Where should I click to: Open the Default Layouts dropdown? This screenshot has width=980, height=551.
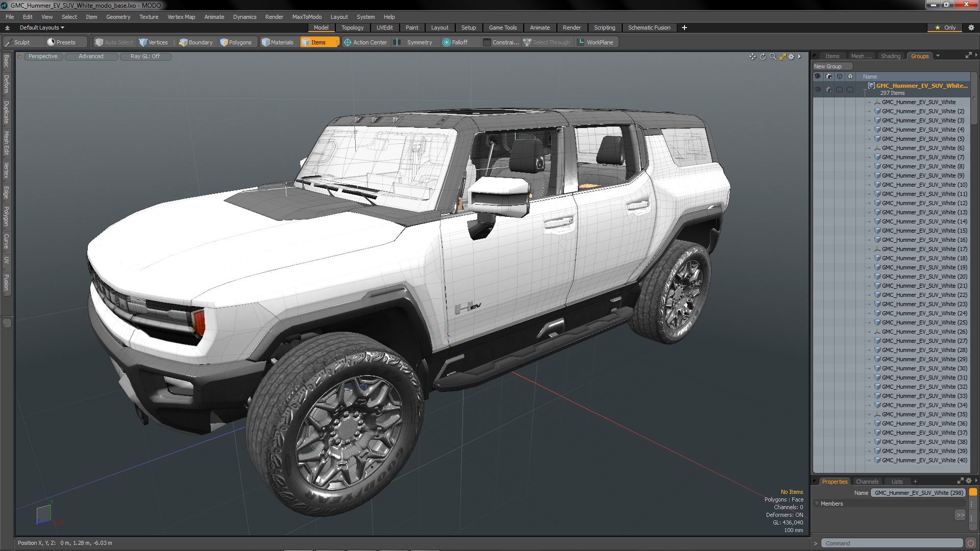pyautogui.click(x=42, y=28)
